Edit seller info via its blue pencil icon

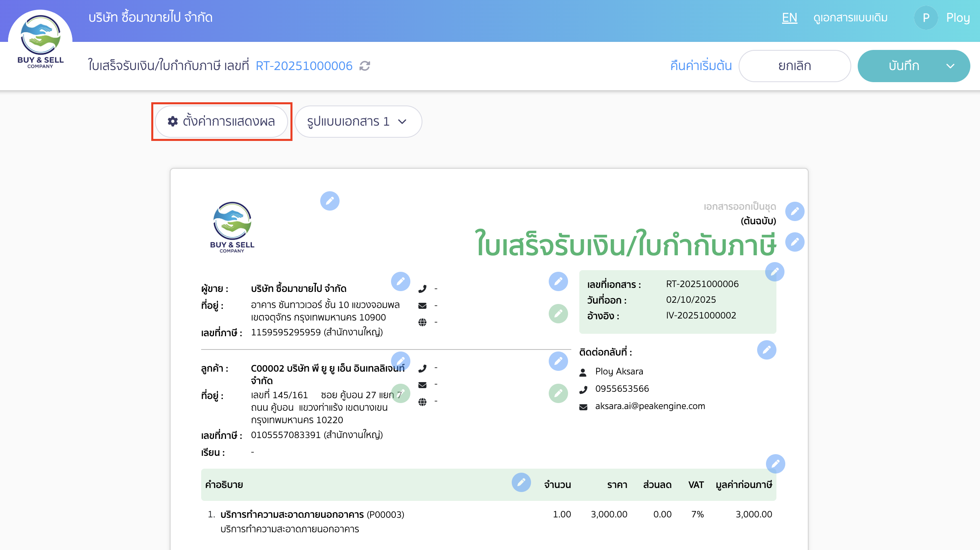point(401,281)
